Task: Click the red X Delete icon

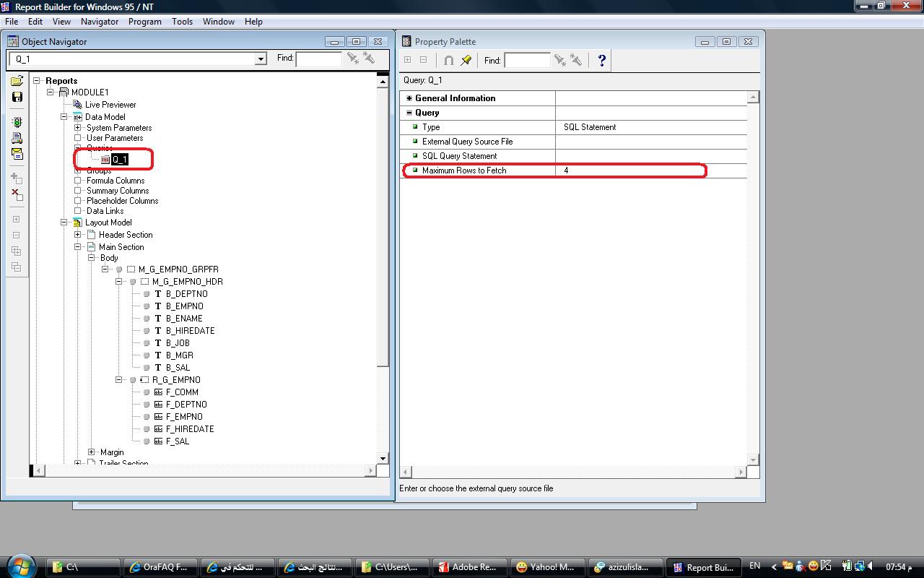Action: 17,194
